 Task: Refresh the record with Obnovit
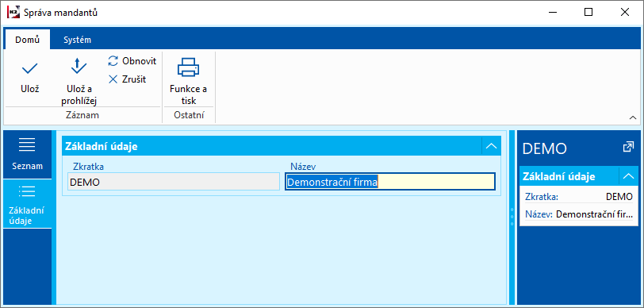point(132,61)
